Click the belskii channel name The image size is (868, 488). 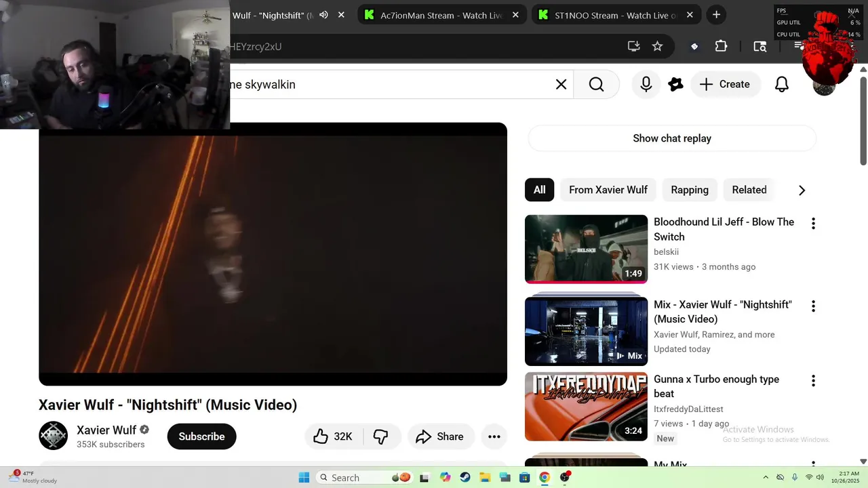(x=667, y=251)
